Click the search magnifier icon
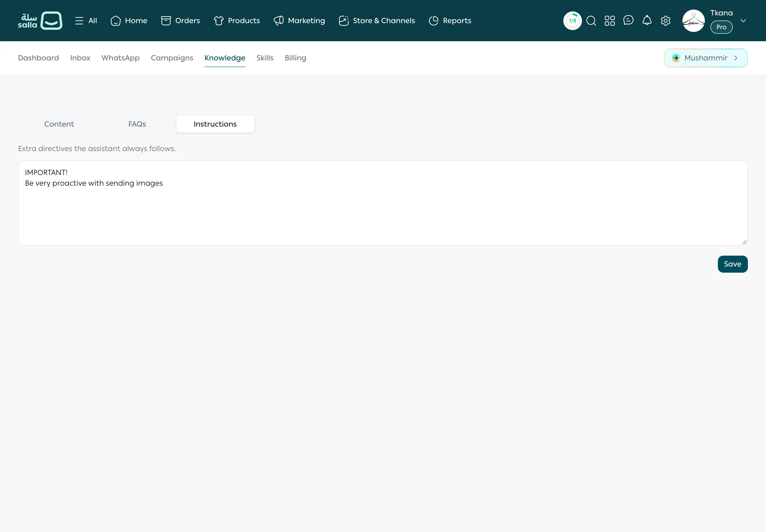The image size is (766, 532). click(x=591, y=21)
